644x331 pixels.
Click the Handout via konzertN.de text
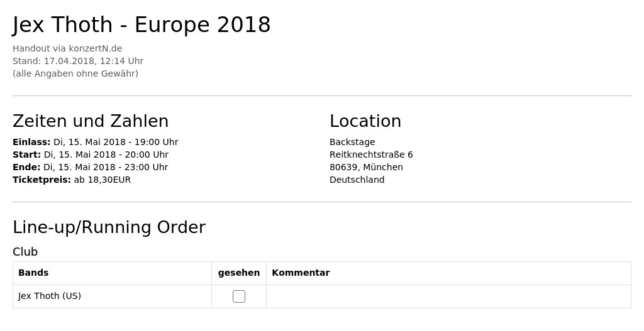67,48
